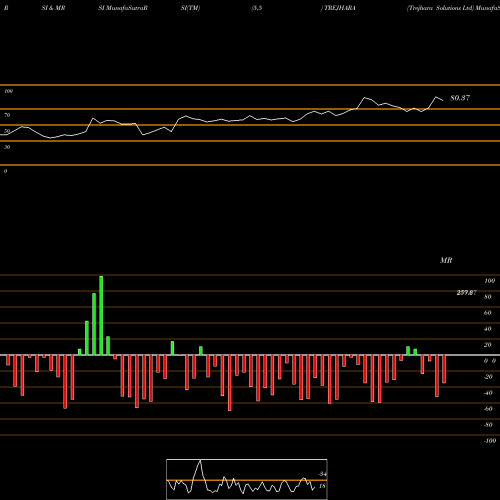Viewport: 500px width, 500px height.
Task: Click the 40 label on MR scale
Action: (x=488, y=329)
